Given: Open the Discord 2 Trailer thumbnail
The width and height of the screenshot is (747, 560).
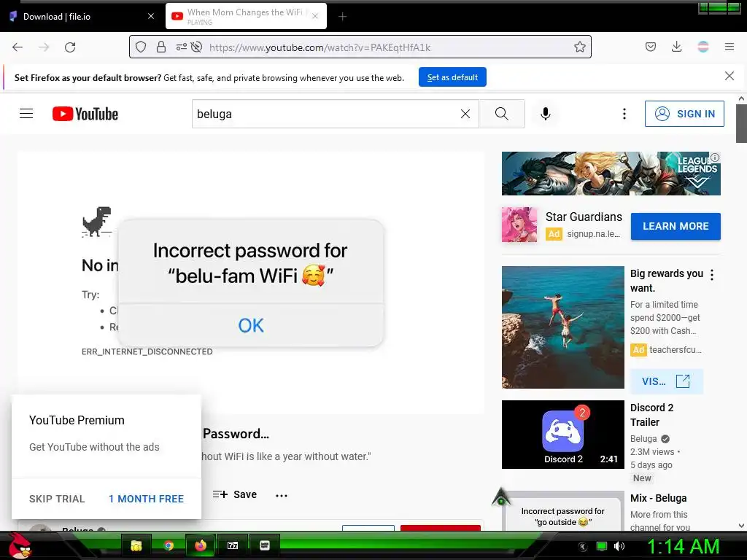Looking at the screenshot, I should tap(562, 435).
